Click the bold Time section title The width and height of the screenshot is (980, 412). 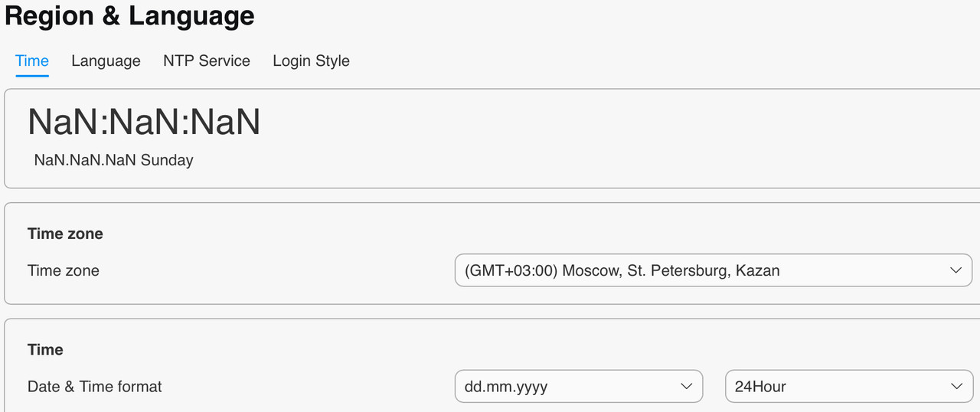[45, 350]
